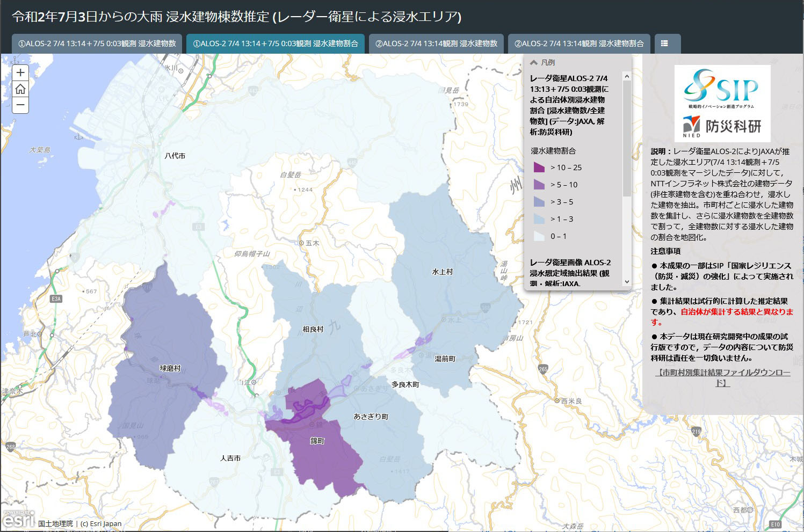Collapse the 凡例 legend panel
The image size is (804, 532).
coord(534,63)
